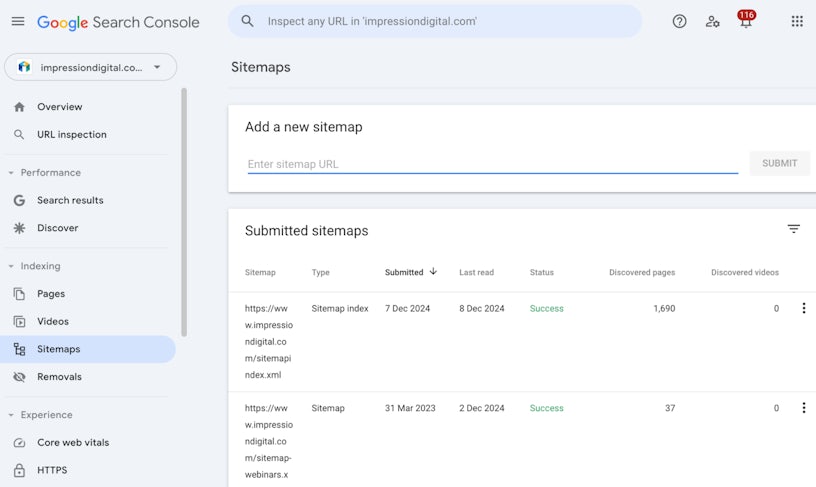Open the Google apps grid
The image size is (816, 487).
pyautogui.click(x=797, y=21)
